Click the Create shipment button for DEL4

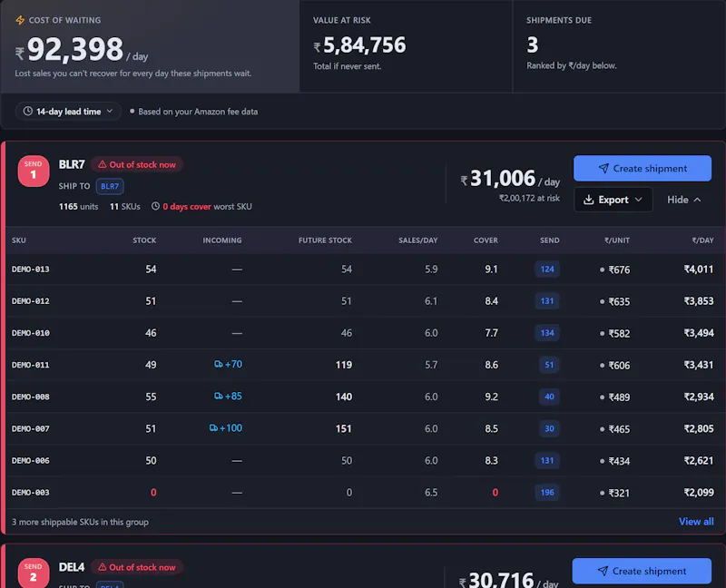coord(642,572)
